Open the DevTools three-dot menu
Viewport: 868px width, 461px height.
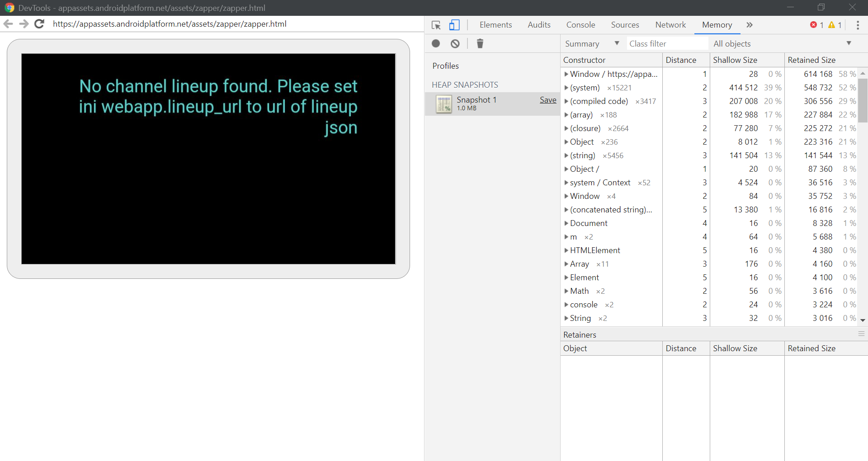point(858,25)
